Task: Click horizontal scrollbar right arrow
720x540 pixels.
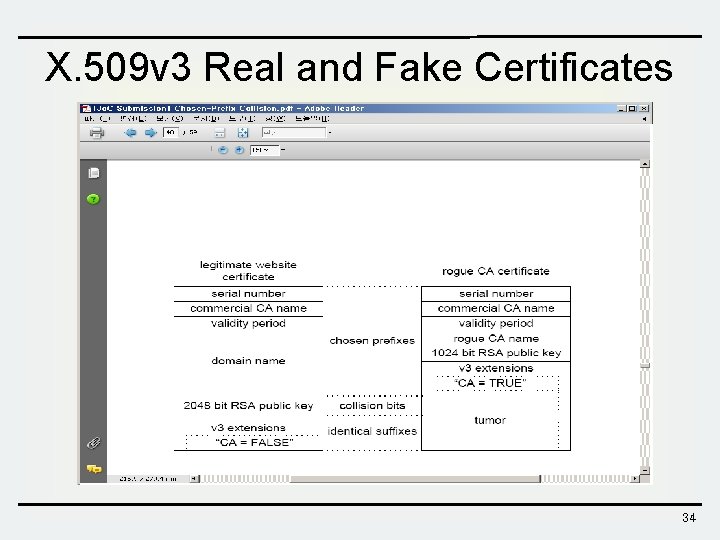Action: [x=635, y=478]
